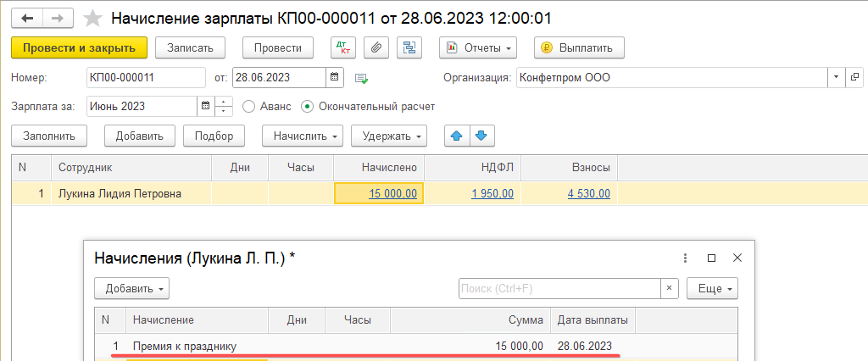Open the Еще menu in dialog
The height and width of the screenshot is (361, 868).
(x=712, y=288)
